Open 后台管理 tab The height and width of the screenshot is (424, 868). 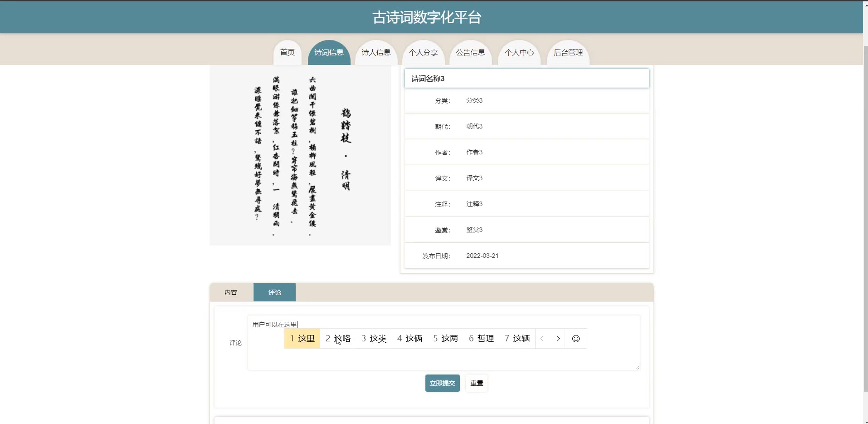point(568,53)
